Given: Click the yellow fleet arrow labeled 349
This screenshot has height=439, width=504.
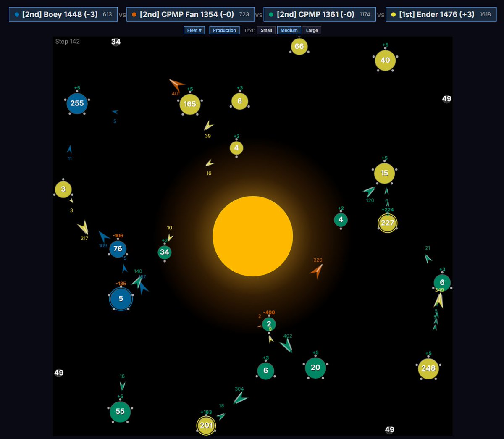Looking at the screenshot, I should (x=439, y=300).
